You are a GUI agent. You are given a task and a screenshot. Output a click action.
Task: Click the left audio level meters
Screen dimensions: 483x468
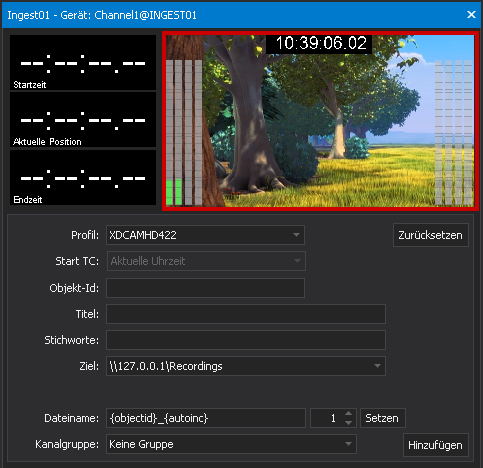tap(184, 132)
